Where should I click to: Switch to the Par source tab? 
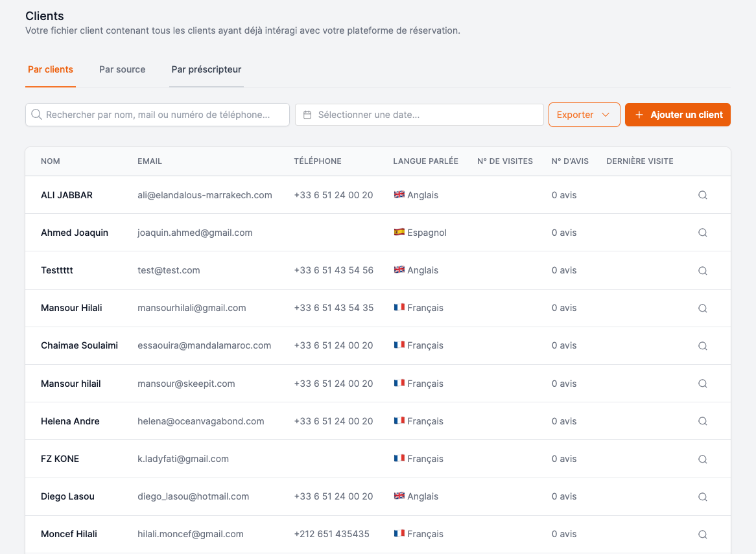click(122, 69)
